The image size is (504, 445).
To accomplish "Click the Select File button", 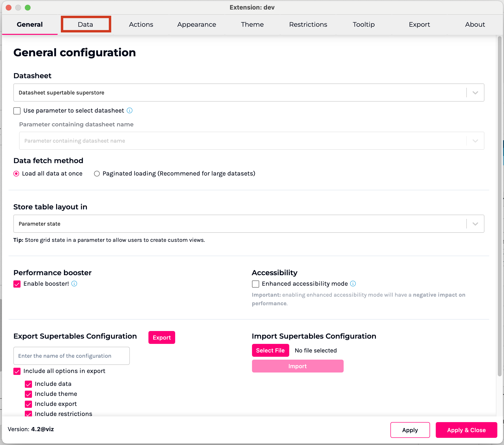I will tap(270, 350).
